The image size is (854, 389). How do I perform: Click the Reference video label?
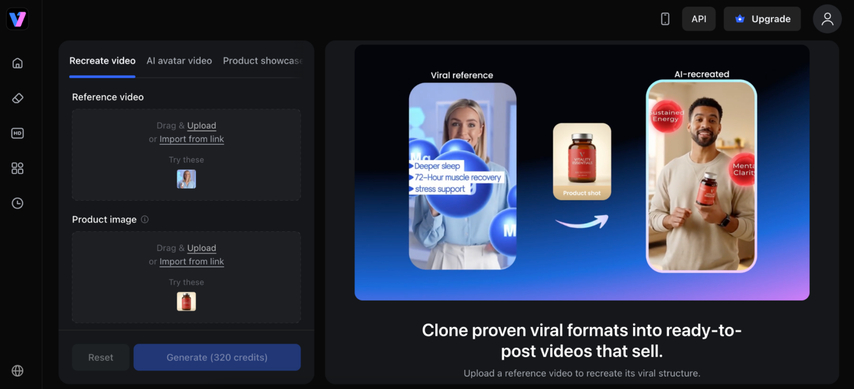click(x=108, y=97)
